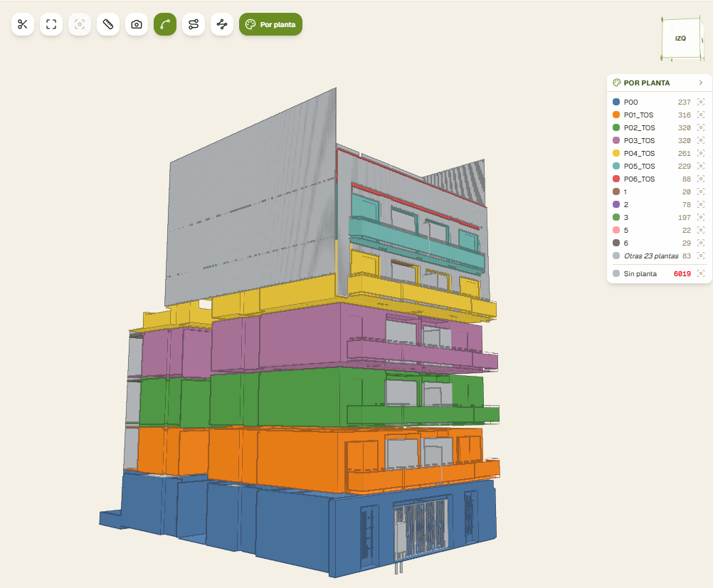Click the focus icon for P06_TOS
713x588 pixels.
[x=701, y=179]
